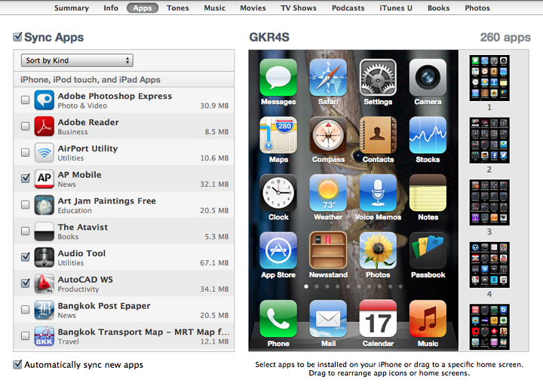Screen dimensions: 543x392
Task: Select the Safari app icon
Action: pos(328,77)
